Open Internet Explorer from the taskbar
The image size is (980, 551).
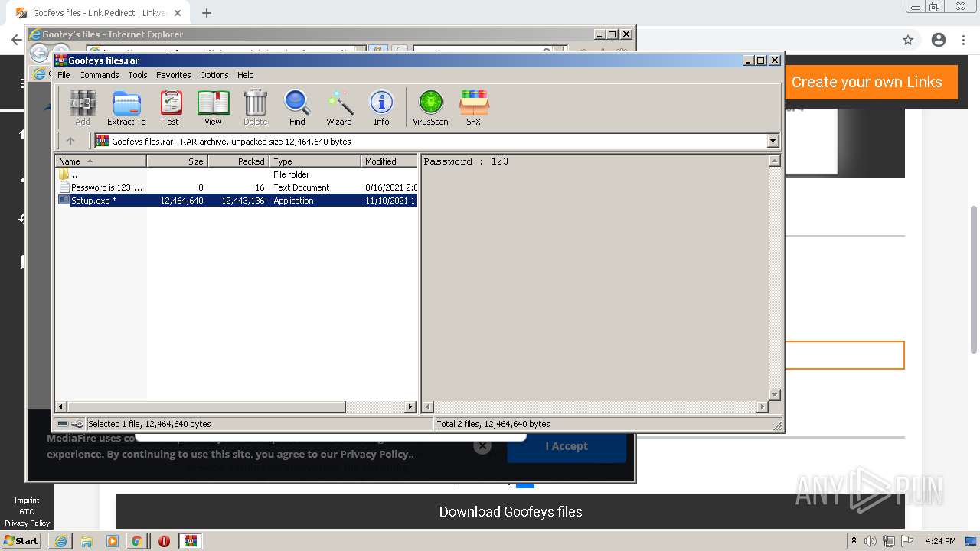tap(60, 541)
